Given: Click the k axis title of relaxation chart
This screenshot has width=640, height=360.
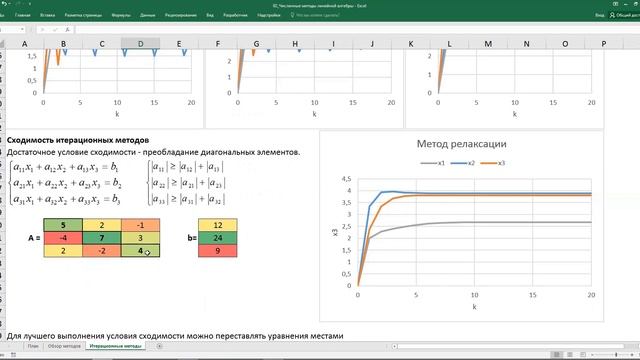Looking at the screenshot, I should (474, 307).
